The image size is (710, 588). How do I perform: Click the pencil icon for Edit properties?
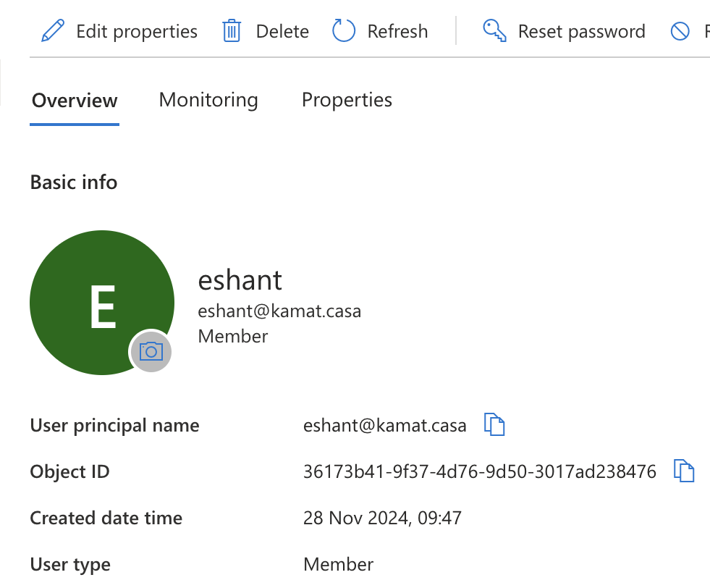pyautogui.click(x=53, y=31)
